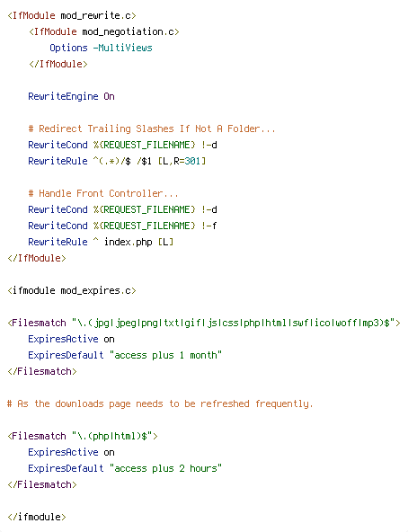Click the final closing Filesmatch tag
Image resolution: width=408 pixels, height=532 pixels.
coord(42,484)
